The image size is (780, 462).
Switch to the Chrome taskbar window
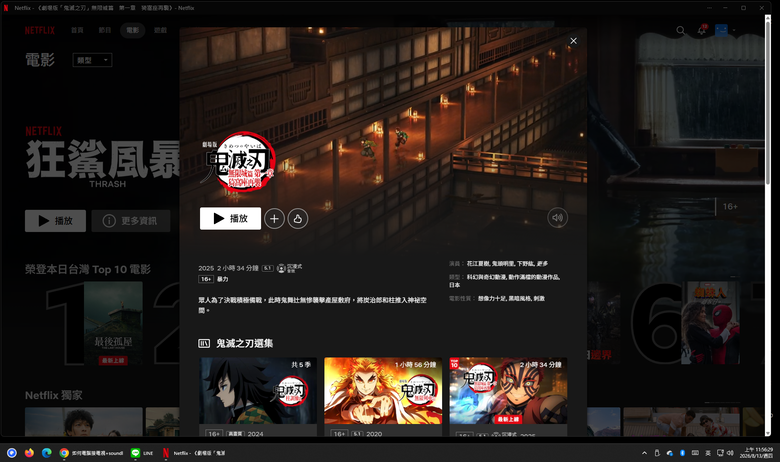[x=92, y=453]
